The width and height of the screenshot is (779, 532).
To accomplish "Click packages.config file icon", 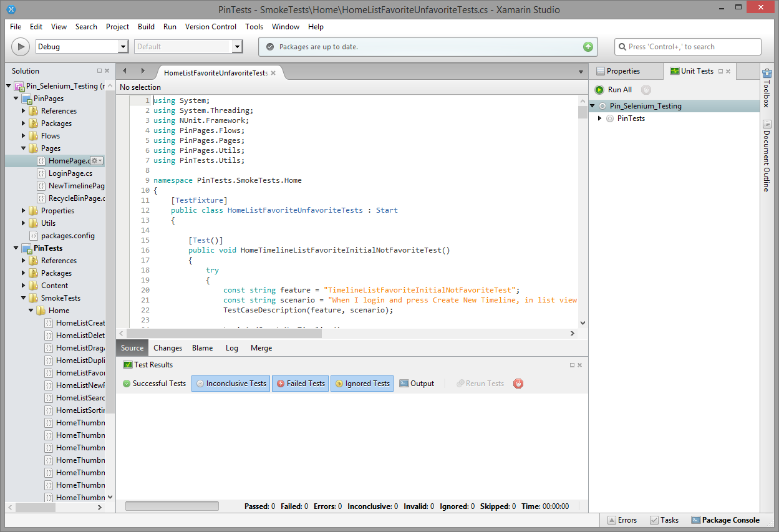I will 34,236.
